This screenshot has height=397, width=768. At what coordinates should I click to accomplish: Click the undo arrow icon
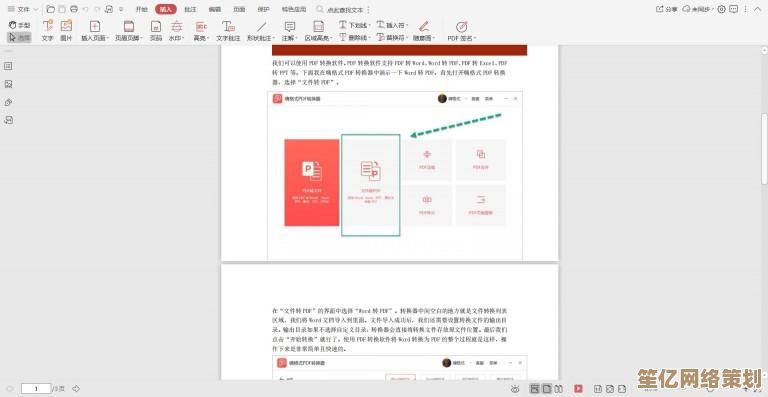pyautogui.click(x=86, y=9)
